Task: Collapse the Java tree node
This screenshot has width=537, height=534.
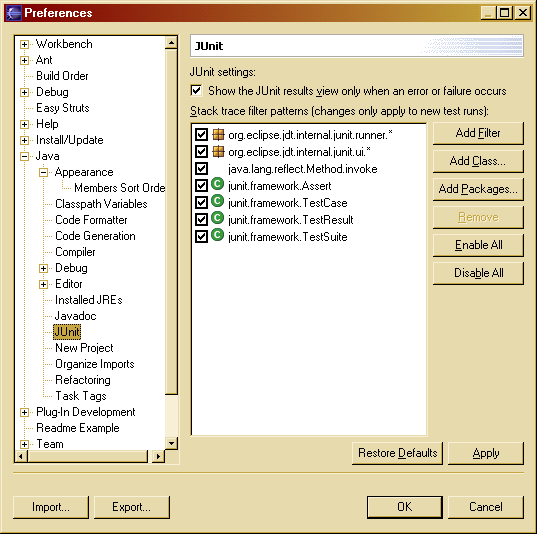Action: pyautogui.click(x=24, y=156)
